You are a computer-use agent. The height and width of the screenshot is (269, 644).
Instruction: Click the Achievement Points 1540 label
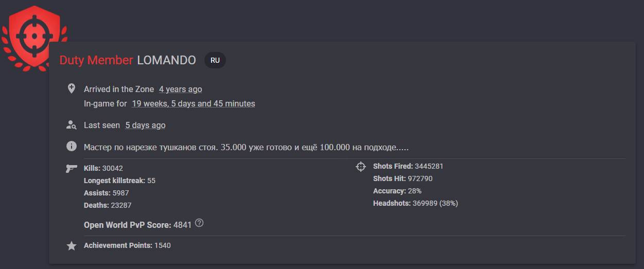point(127,245)
